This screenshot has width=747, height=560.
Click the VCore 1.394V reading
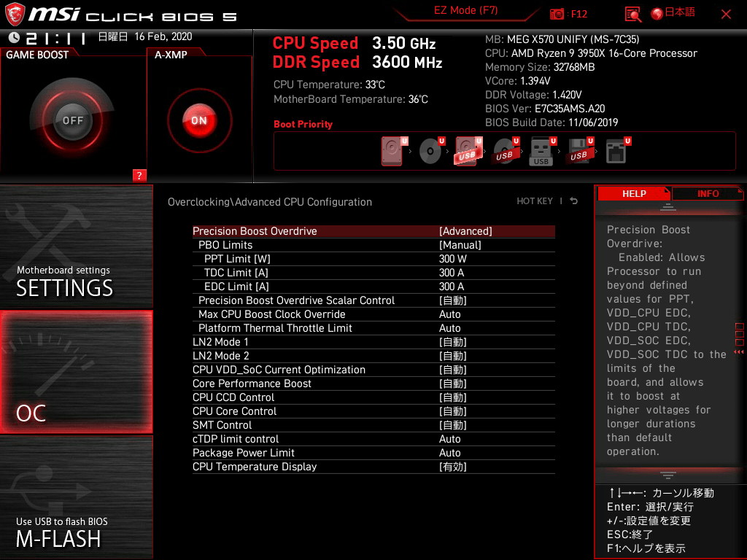click(517, 81)
